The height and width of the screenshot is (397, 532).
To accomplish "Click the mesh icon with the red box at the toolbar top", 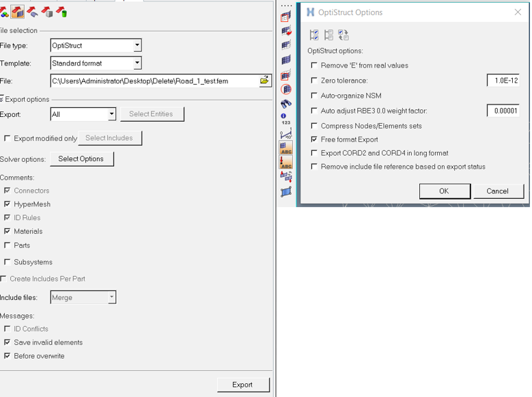I will point(286,16).
